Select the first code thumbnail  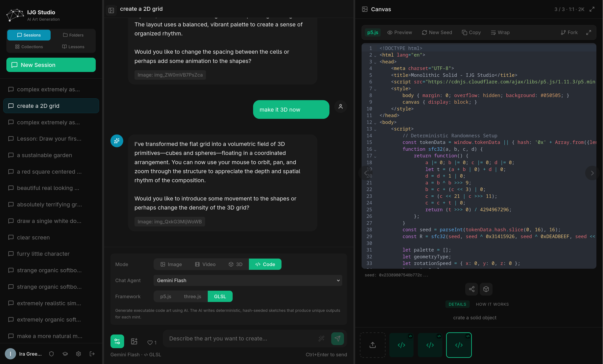(401, 345)
